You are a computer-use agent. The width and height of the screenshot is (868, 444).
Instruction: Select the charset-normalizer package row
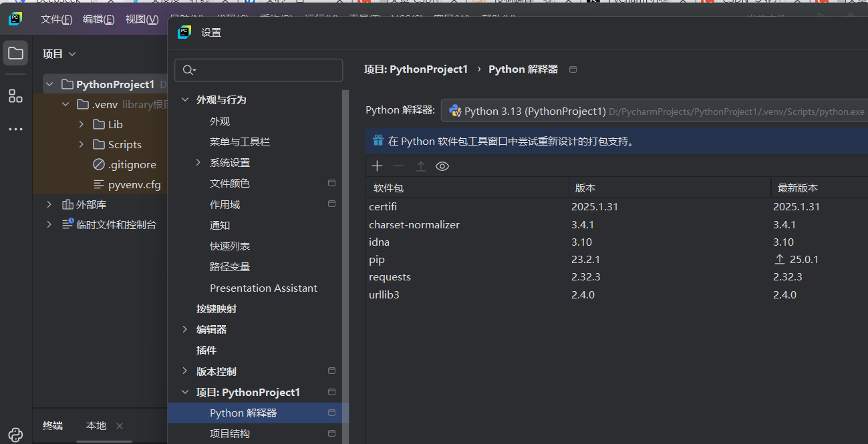[617, 224]
